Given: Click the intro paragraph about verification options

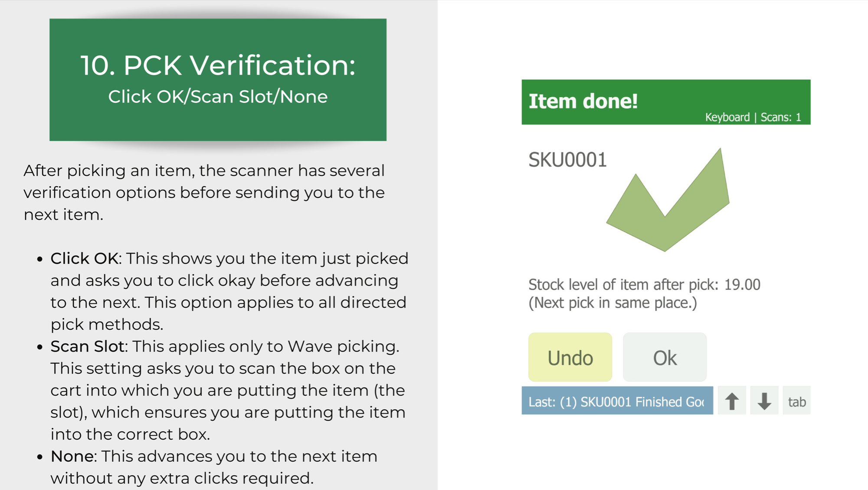Looking at the screenshot, I should [204, 192].
